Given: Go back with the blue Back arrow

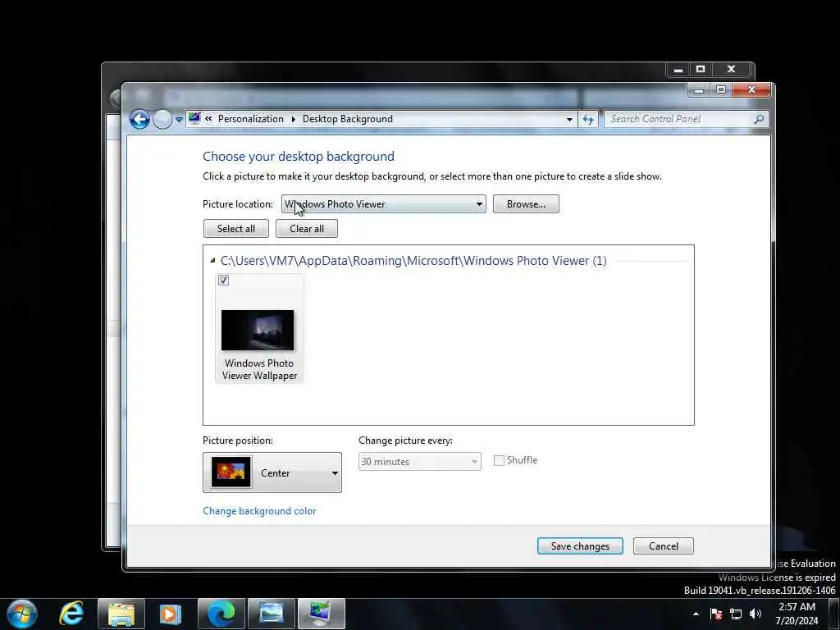Looking at the screenshot, I should click(139, 119).
